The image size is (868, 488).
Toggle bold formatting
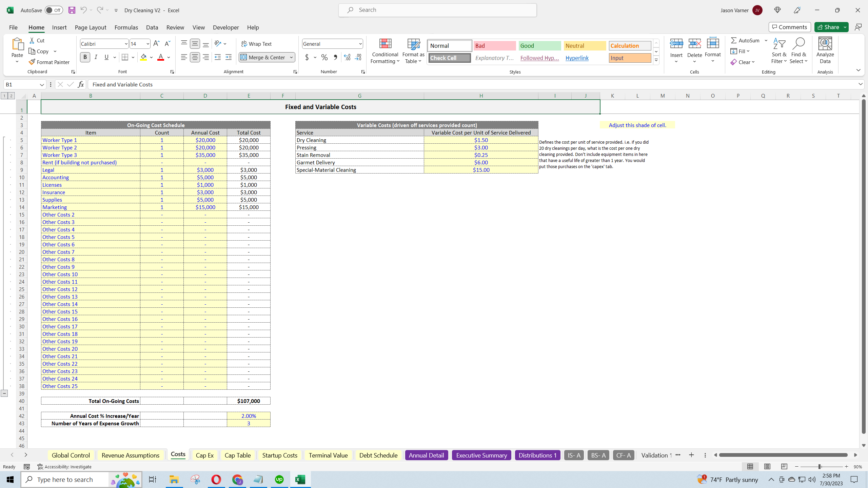(85, 57)
